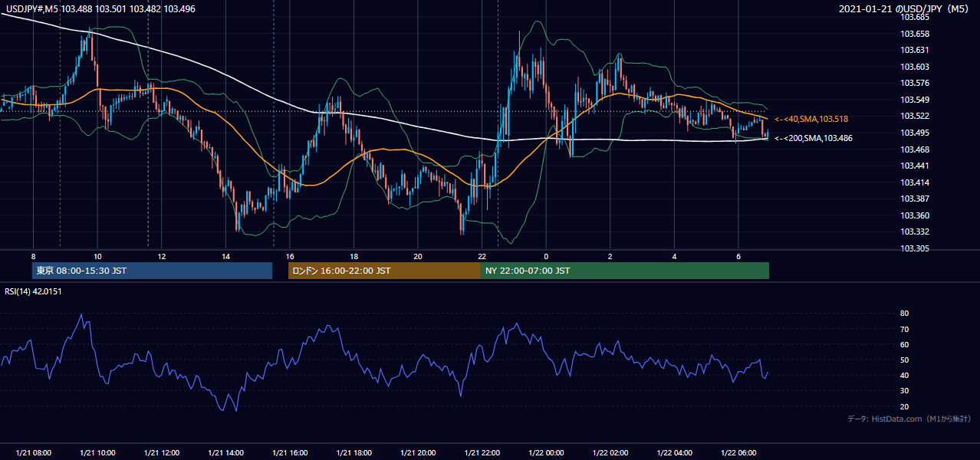Click the orange 40 SMA 103.518 label
980x460 pixels.
(x=811, y=120)
